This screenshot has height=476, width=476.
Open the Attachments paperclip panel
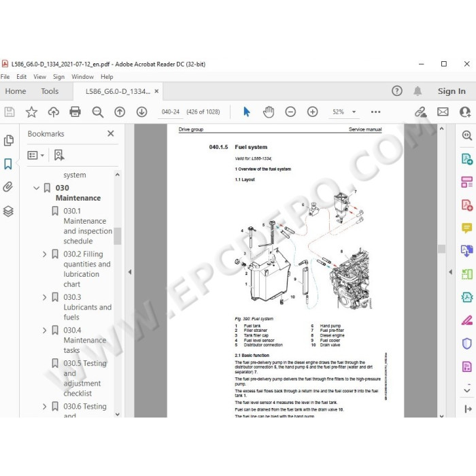point(8,187)
